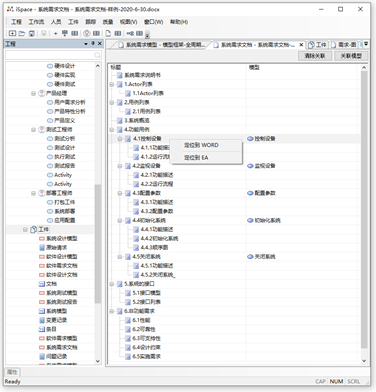
Task: Open the 工程 menu
Action: 16,22
